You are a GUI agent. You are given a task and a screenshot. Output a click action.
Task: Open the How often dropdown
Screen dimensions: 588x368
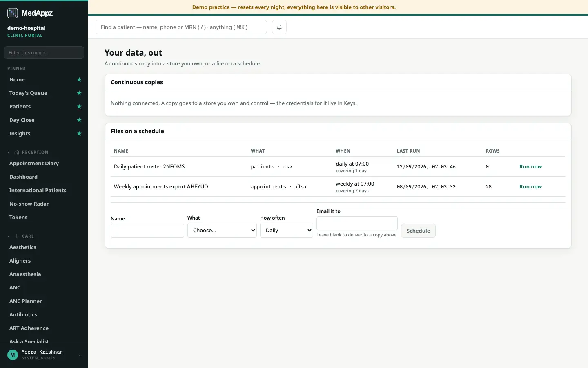(x=287, y=230)
